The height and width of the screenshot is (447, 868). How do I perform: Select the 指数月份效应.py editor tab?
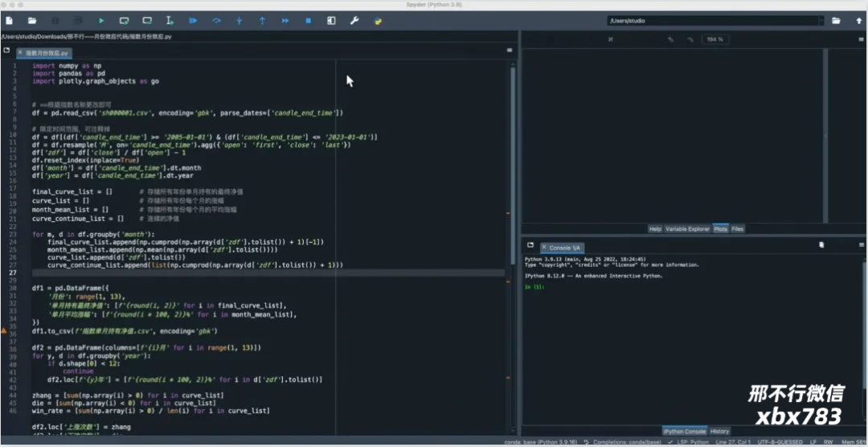click(x=44, y=53)
